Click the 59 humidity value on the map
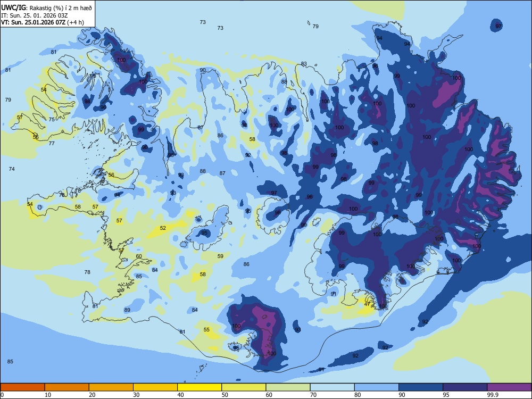The image size is (532, 399). click(x=221, y=256)
